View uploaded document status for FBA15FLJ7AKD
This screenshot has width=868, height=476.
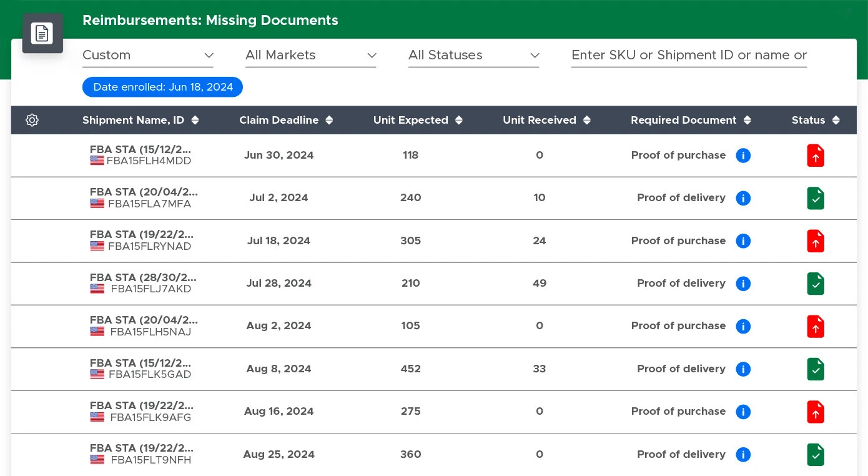point(816,284)
